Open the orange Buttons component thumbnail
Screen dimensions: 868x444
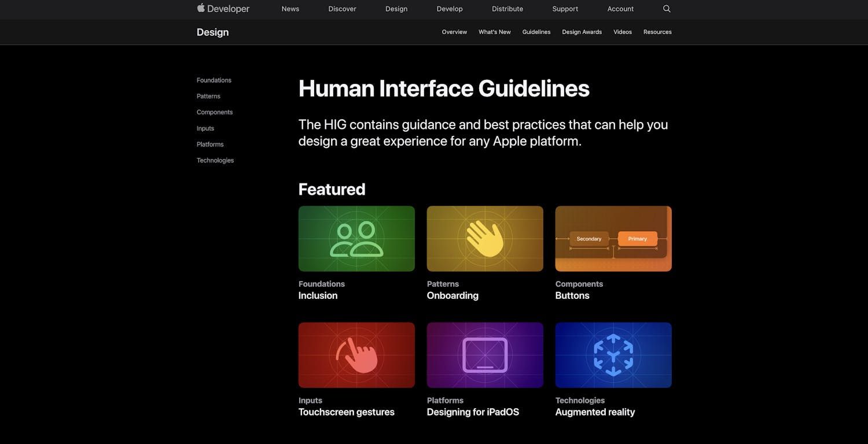613,239
